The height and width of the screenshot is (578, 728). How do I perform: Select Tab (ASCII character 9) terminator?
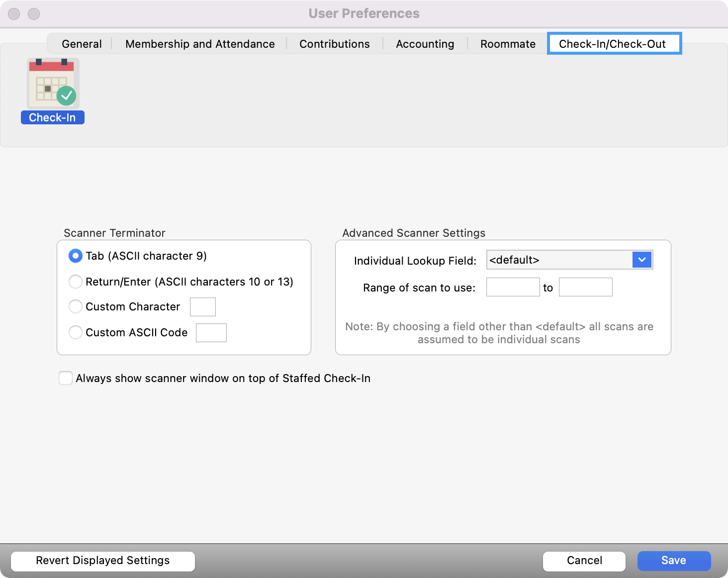pos(75,256)
